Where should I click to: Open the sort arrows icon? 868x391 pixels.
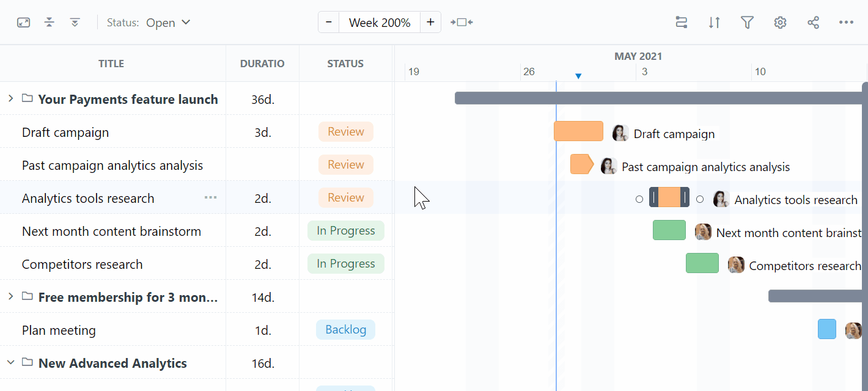[x=714, y=23]
